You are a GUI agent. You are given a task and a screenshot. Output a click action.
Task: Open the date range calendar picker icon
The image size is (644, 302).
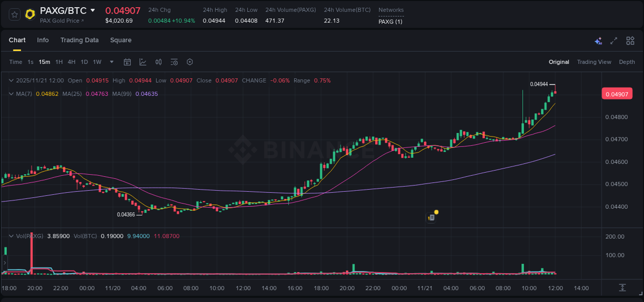[127, 62]
